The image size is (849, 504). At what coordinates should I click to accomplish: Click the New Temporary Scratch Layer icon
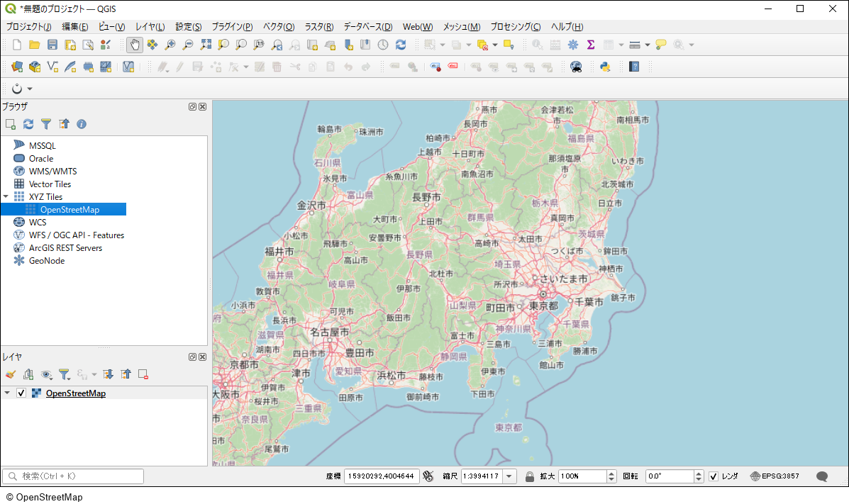point(88,67)
